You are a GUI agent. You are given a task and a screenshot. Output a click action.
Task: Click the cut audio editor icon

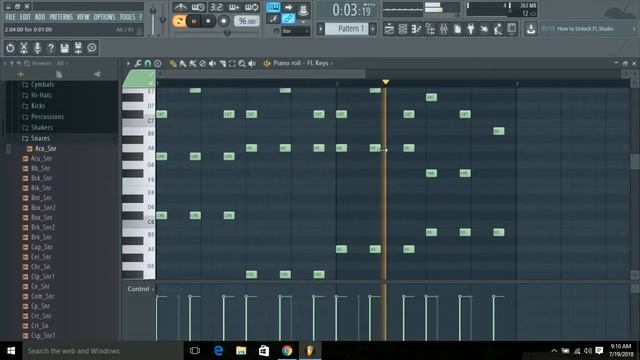tap(24, 48)
